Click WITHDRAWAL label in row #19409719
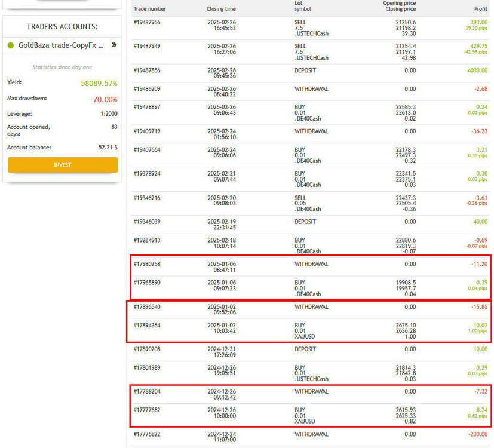 (311, 131)
